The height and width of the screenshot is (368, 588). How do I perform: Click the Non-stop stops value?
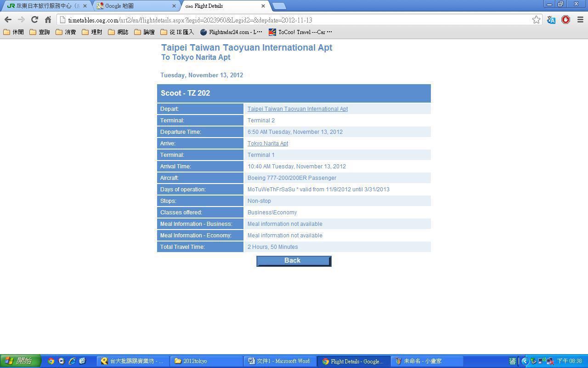click(259, 201)
